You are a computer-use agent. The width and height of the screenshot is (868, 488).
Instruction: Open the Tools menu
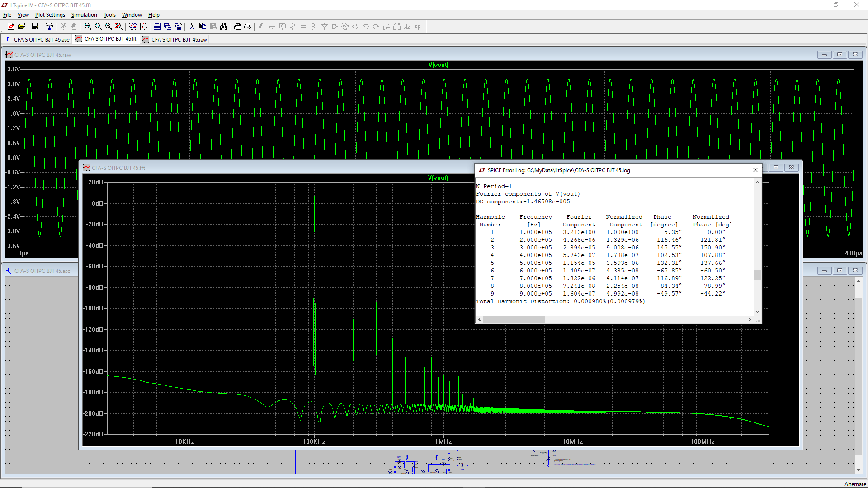109,15
